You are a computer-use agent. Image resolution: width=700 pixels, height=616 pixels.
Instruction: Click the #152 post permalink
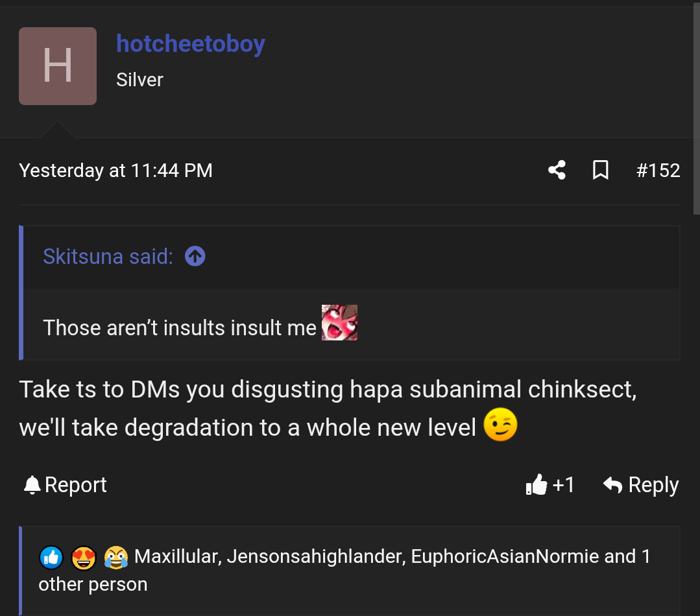658,170
